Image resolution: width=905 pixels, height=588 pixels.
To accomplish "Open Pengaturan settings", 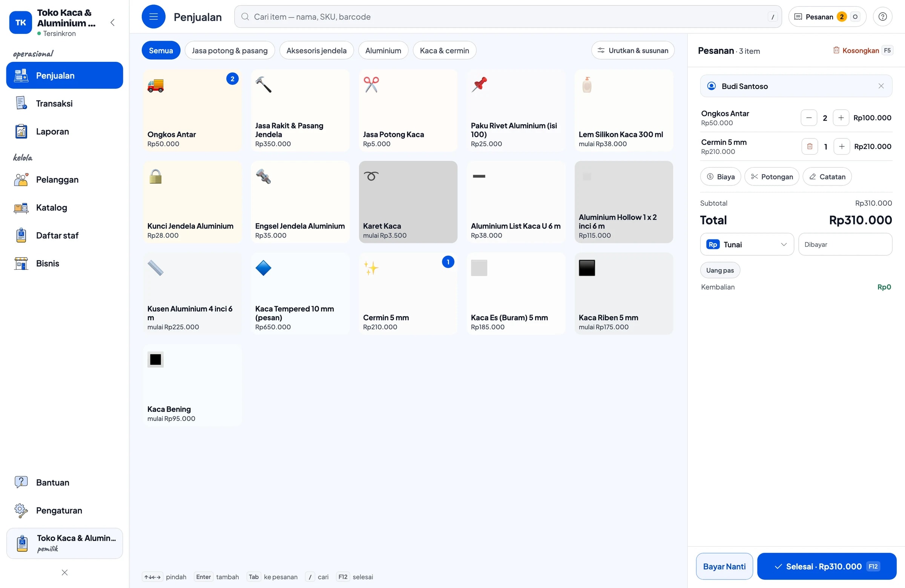I will (64, 510).
